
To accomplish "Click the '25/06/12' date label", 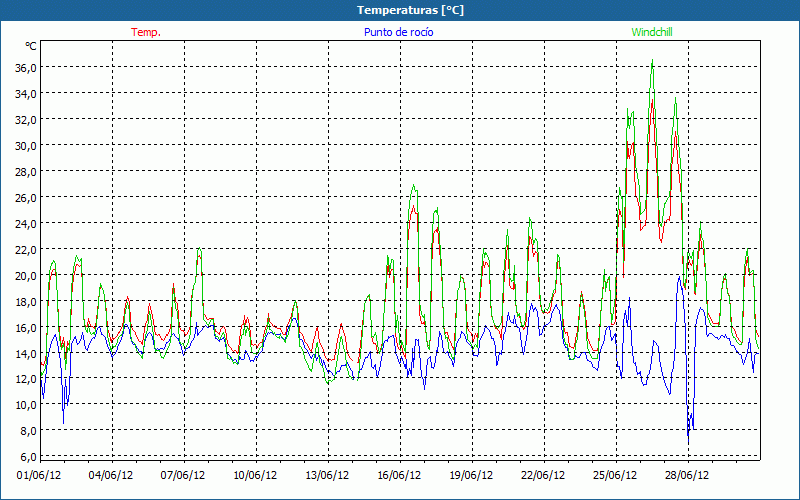I will (615, 475).
